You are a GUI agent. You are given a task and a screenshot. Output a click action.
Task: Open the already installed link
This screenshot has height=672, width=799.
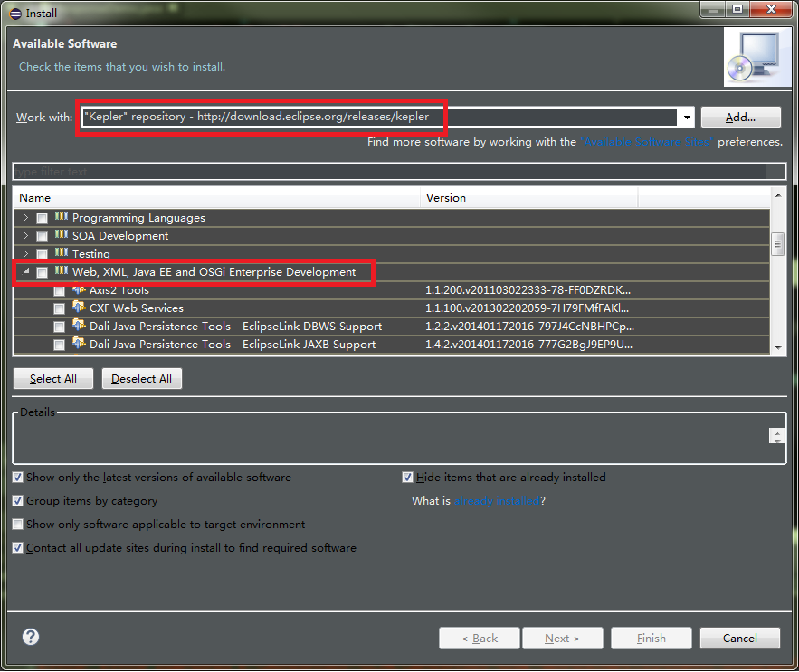pyautogui.click(x=497, y=501)
